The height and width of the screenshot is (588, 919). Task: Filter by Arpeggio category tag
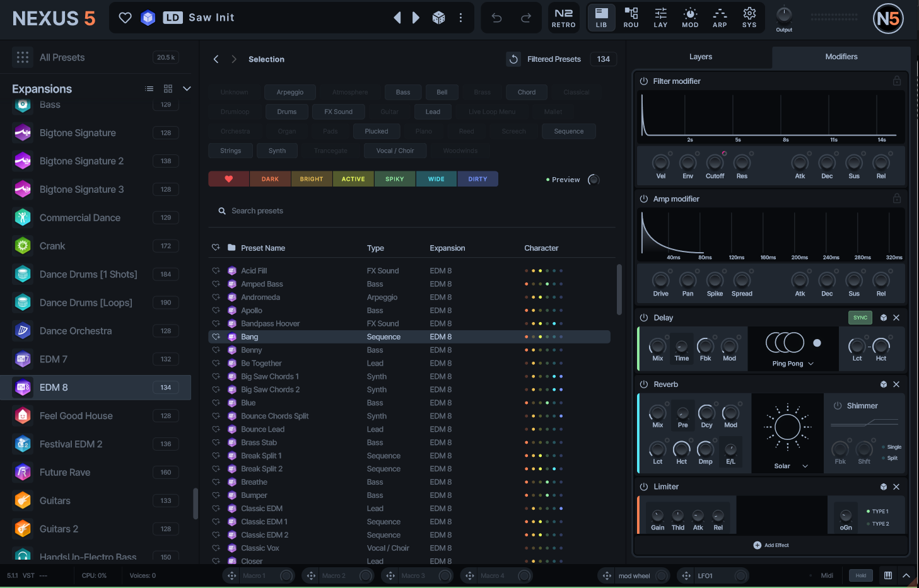pyautogui.click(x=290, y=92)
